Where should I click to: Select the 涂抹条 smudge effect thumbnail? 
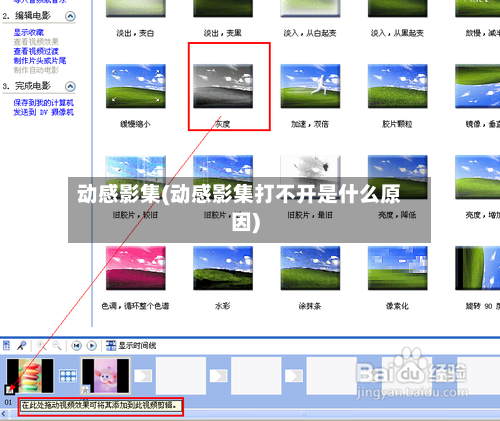[x=310, y=268]
